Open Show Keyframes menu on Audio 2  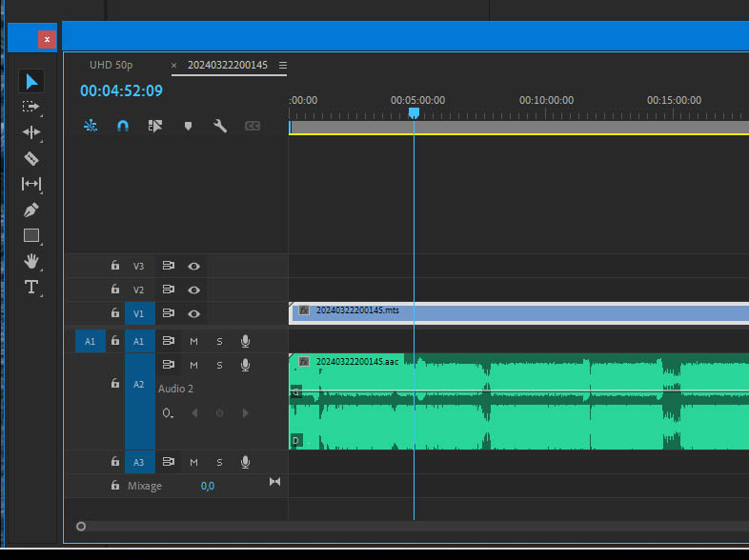coord(167,413)
